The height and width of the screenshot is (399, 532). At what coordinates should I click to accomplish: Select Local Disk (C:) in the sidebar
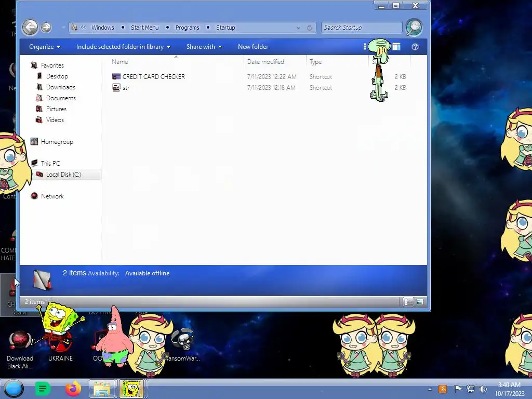63,175
